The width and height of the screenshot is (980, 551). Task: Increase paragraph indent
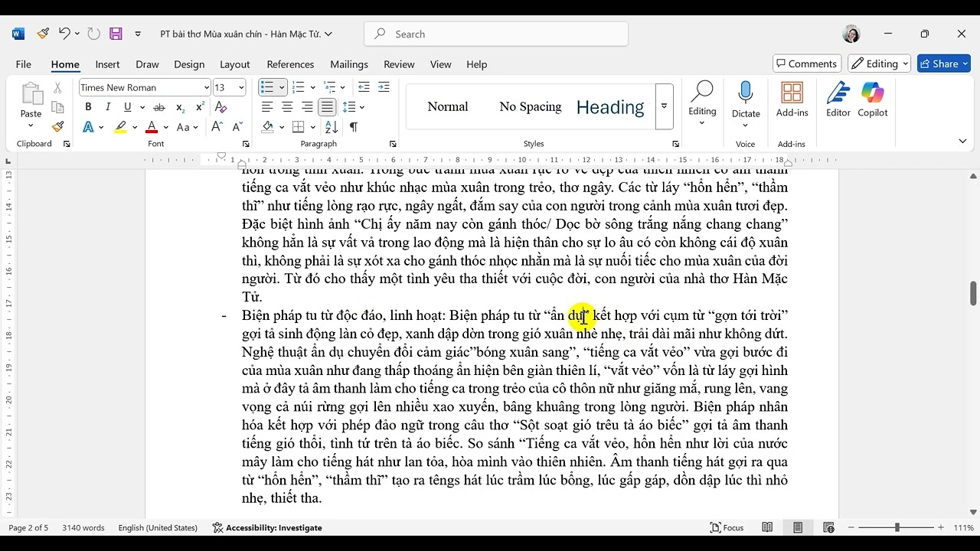point(384,87)
